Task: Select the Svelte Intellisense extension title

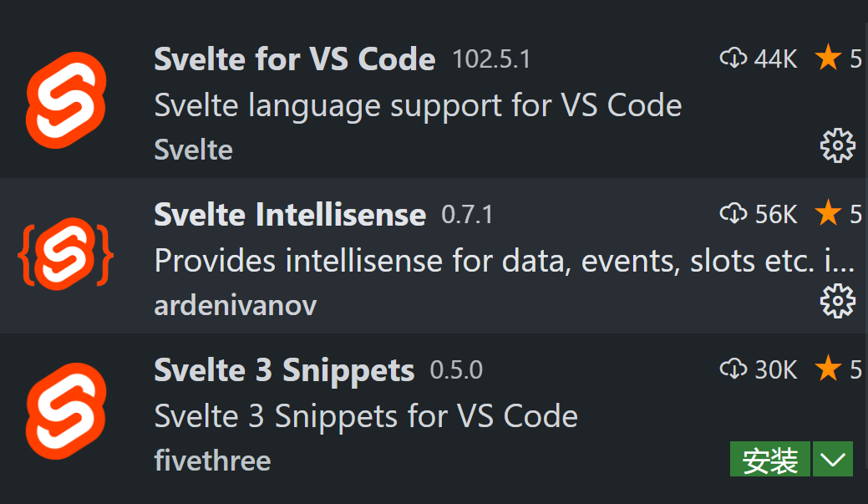Action: (290, 215)
